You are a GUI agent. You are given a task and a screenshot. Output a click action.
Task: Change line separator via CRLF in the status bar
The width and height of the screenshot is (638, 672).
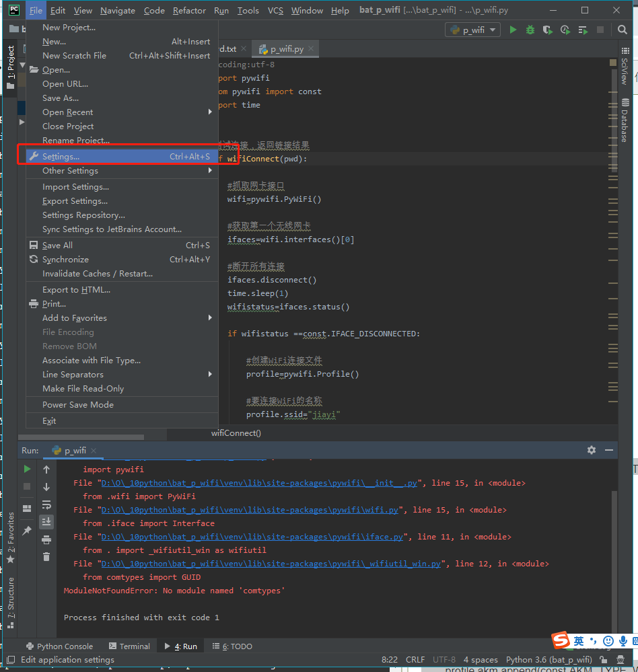tap(415, 660)
